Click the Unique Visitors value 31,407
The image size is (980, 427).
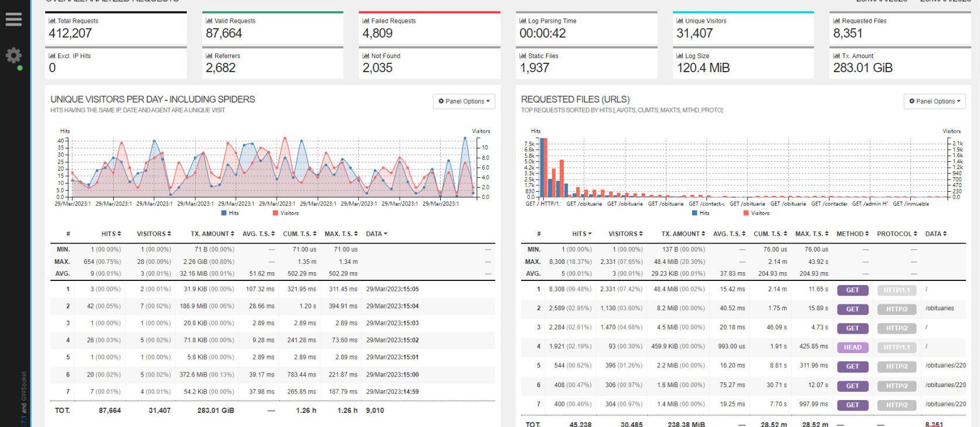point(695,33)
